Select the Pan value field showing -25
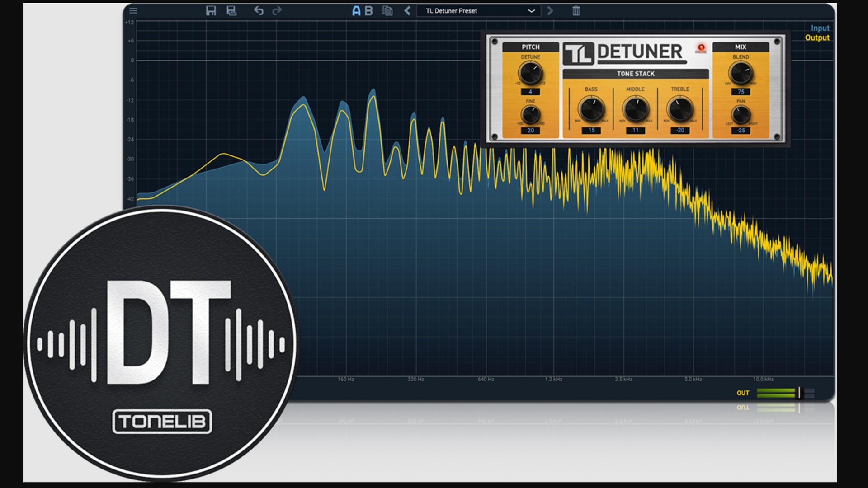The height and width of the screenshot is (488, 868). tap(741, 131)
